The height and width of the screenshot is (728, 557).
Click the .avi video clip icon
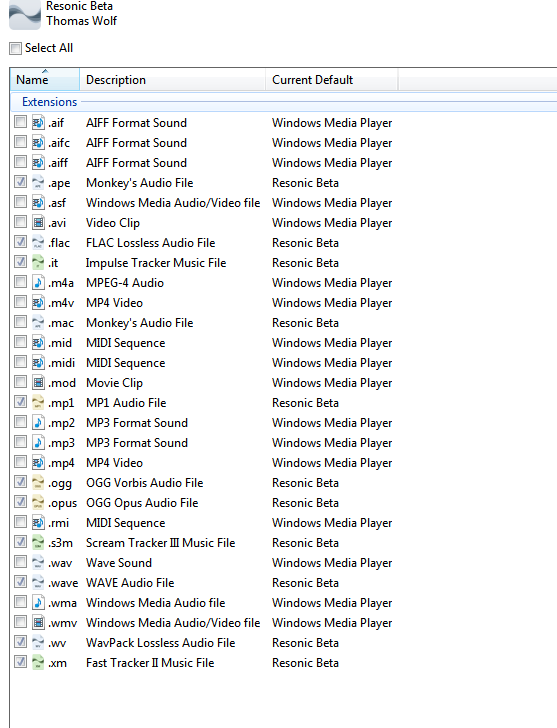[38, 222]
